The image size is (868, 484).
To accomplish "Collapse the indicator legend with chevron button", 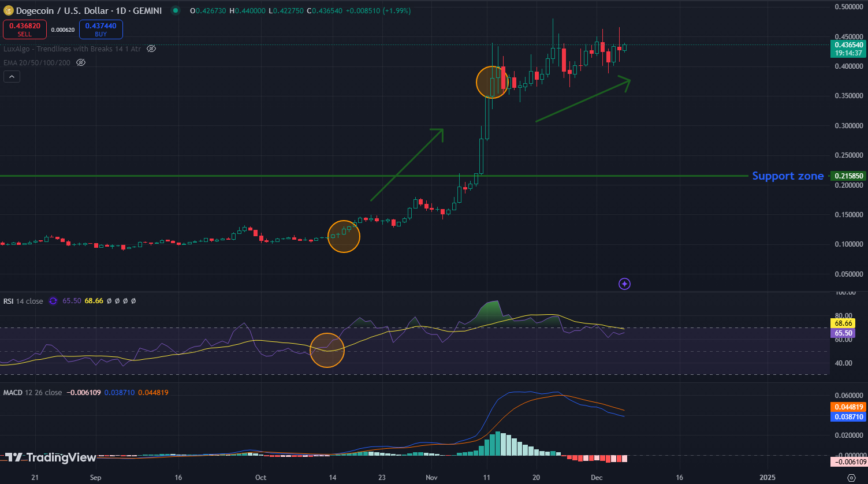I will click(12, 76).
